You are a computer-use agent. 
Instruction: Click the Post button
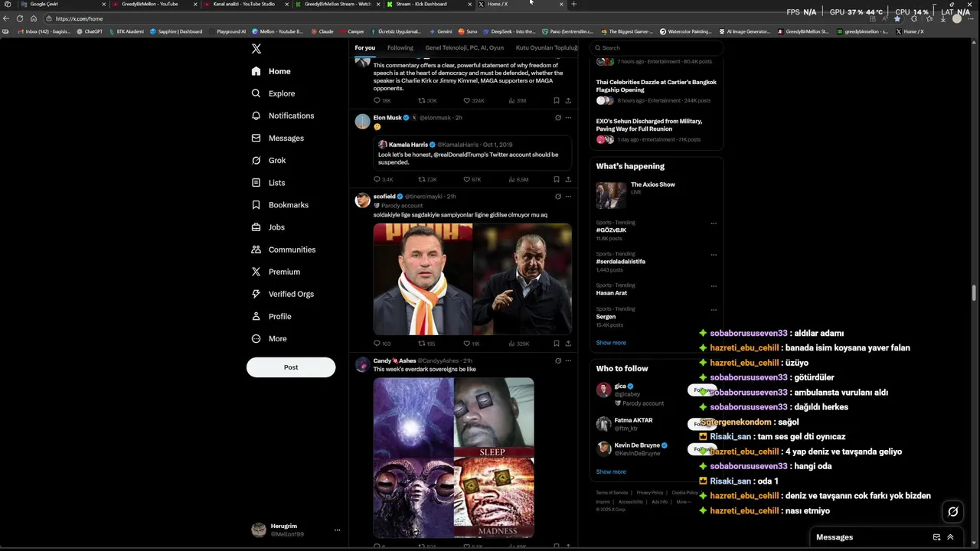point(291,367)
